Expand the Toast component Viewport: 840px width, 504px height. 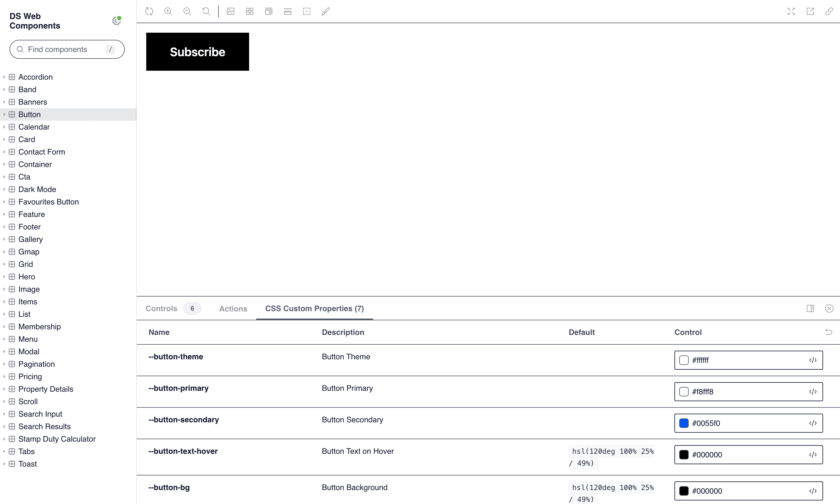4,464
